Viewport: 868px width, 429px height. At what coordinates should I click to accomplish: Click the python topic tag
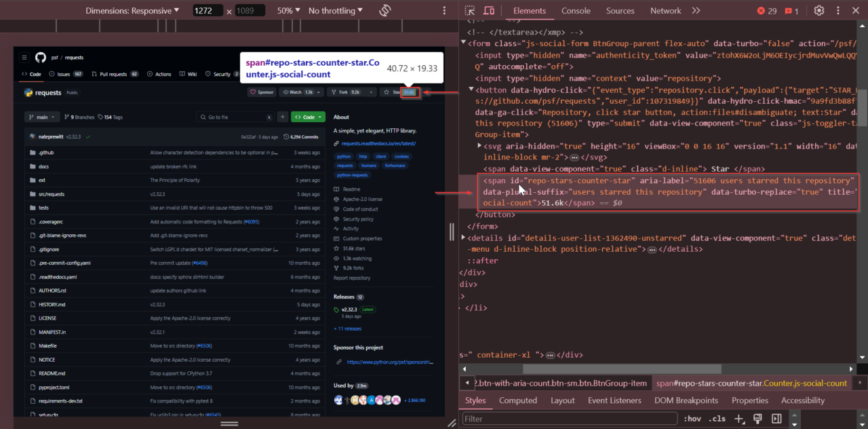pos(344,156)
